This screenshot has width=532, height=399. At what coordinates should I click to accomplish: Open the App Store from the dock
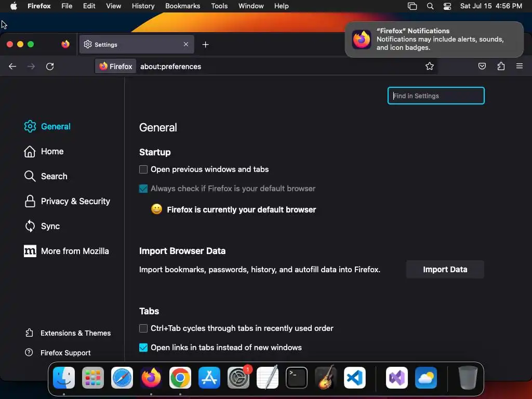tap(209, 378)
